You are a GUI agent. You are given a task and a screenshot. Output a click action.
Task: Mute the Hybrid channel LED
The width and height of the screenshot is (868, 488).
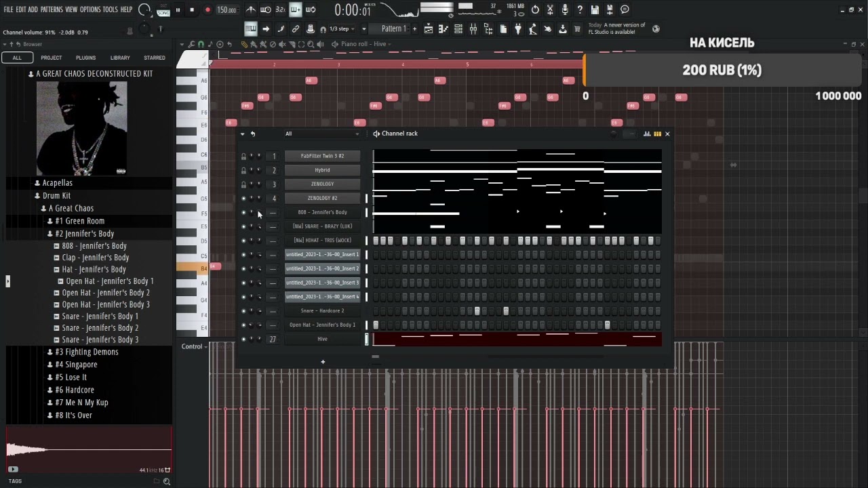click(243, 170)
